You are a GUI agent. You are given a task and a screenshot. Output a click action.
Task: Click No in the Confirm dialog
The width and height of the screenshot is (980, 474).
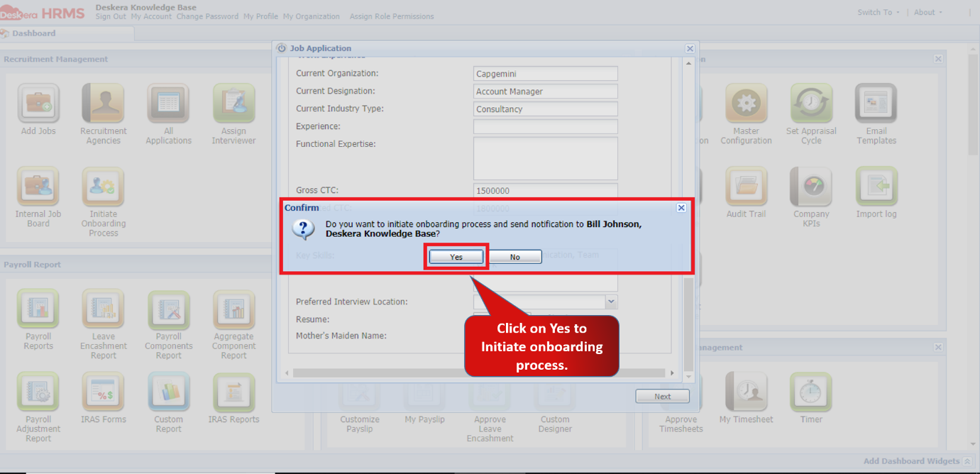pyautogui.click(x=515, y=257)
